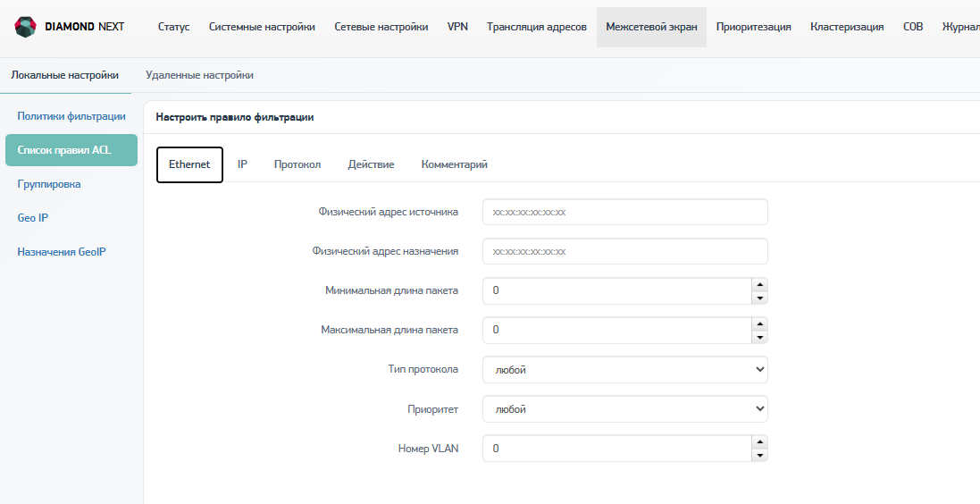Screen dimensions: 980x504
Task: Click the Приоритет label
Action: click(433, 409)
